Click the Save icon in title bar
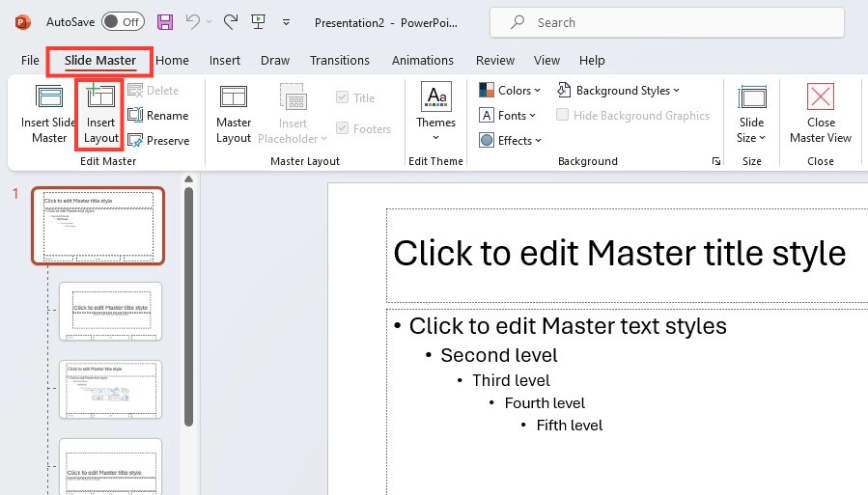 tap(165, 22)
